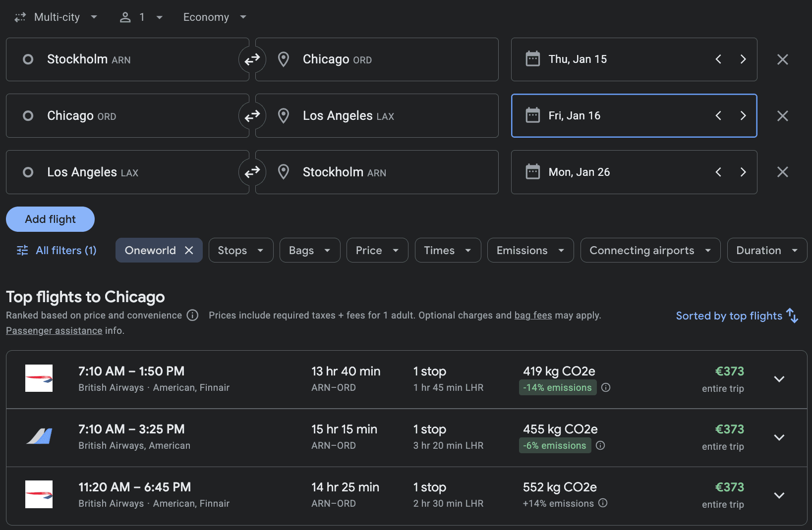Screen dimensions: 812x530
Task: Open All filters panel
Action: [x=57, y=250]
